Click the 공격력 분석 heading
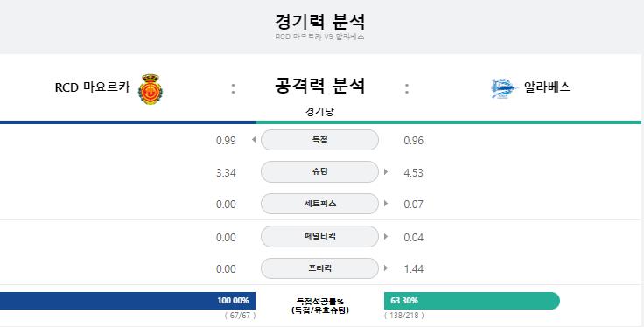Viewport: 644px width, 327px height. coord(319,86)
